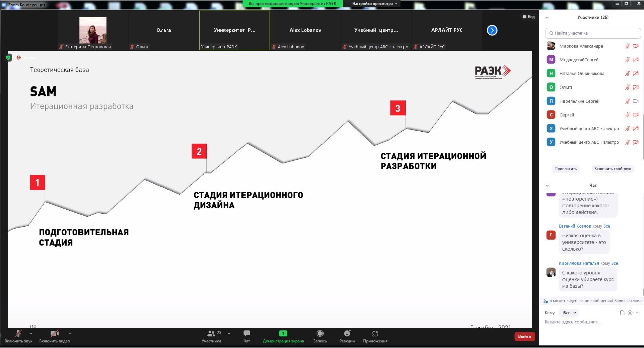Click the Participants (Участники) toolbar icon
This screenshot has height=348, width=644.
click(x=212, y=334)
